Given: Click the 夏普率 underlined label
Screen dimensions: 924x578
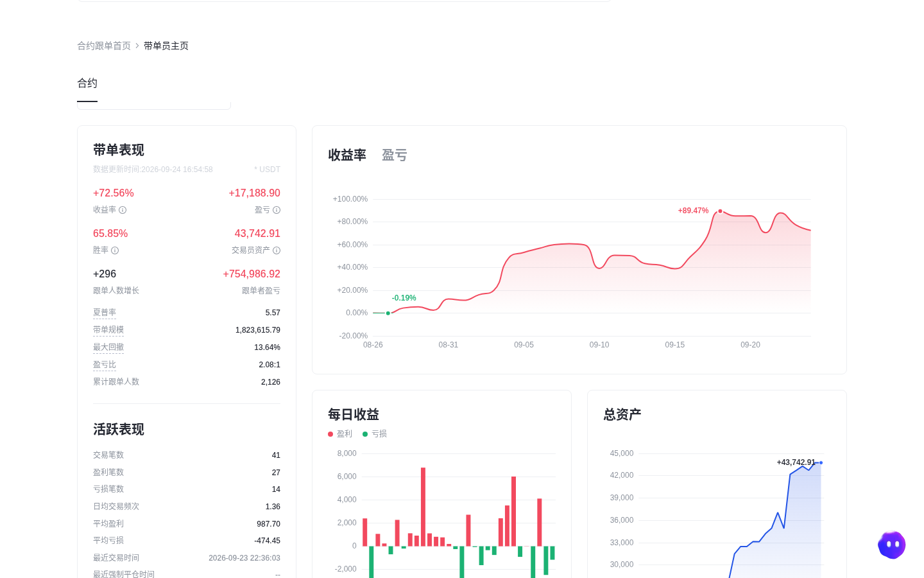Looking at the screenshot, I should [x=105, y=313].
